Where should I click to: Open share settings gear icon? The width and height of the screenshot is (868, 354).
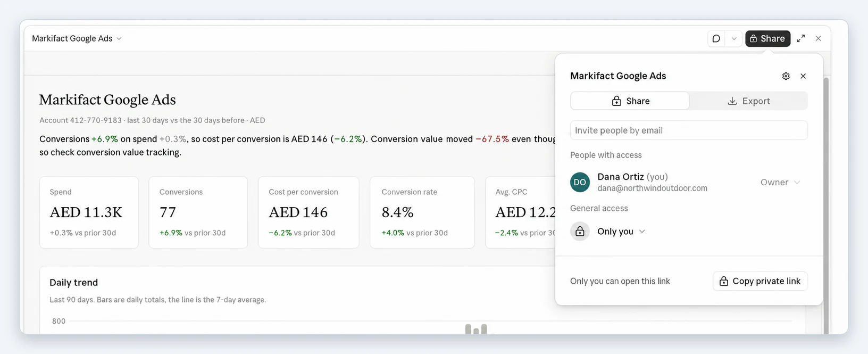(x=786, y=76)
